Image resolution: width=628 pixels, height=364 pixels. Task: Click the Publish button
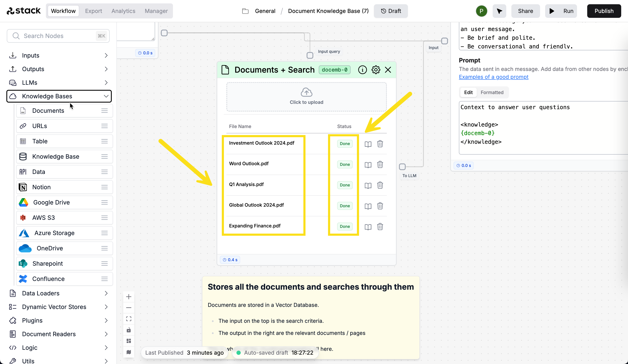click(604, 11)
